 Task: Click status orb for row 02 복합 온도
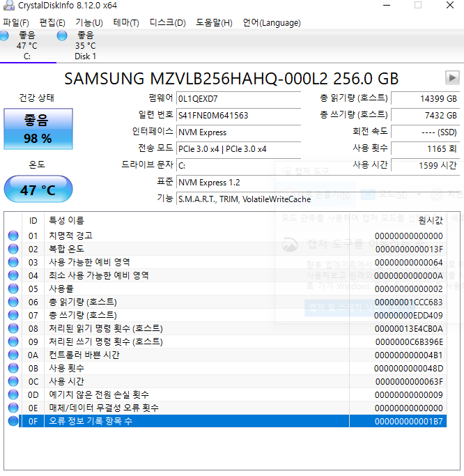13,249
